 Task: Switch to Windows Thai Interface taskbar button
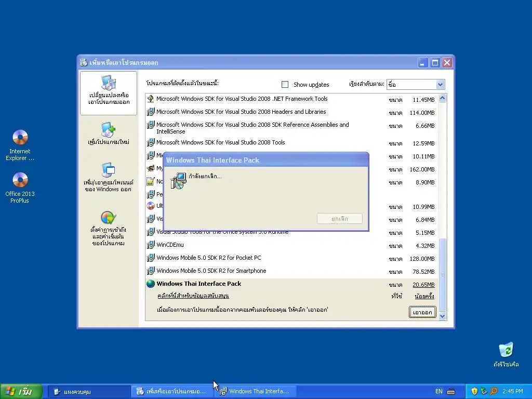(255, 392)
